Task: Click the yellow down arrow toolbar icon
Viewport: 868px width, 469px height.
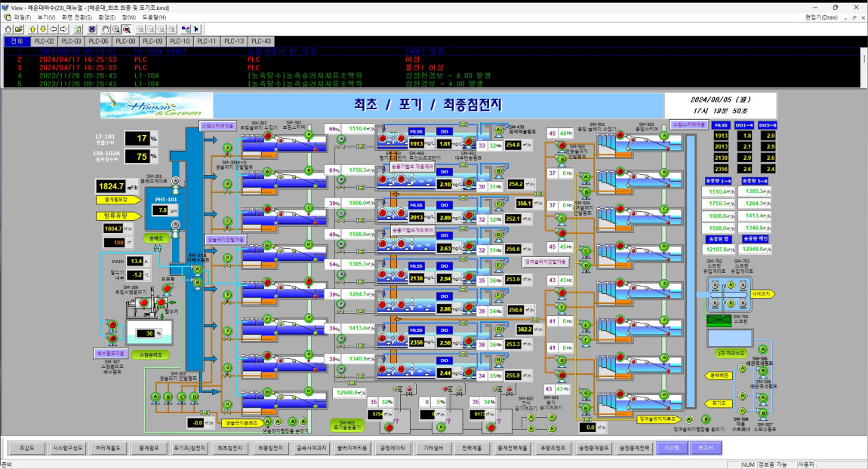Action: (43, 29)
